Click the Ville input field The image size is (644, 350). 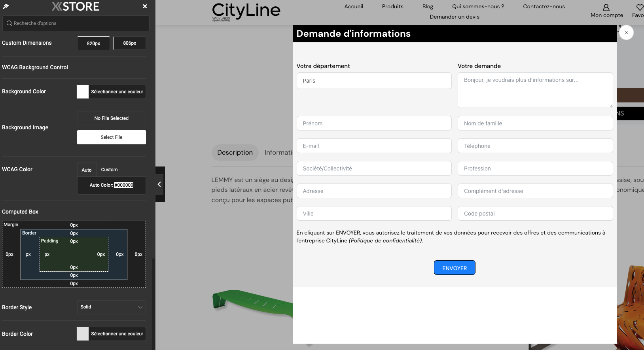point(374,214)
